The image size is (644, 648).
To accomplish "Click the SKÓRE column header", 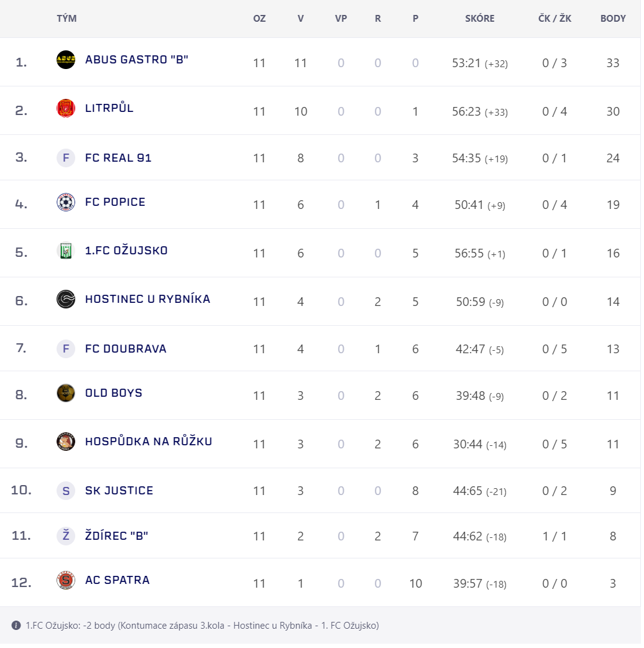I will tap(480, 19).
